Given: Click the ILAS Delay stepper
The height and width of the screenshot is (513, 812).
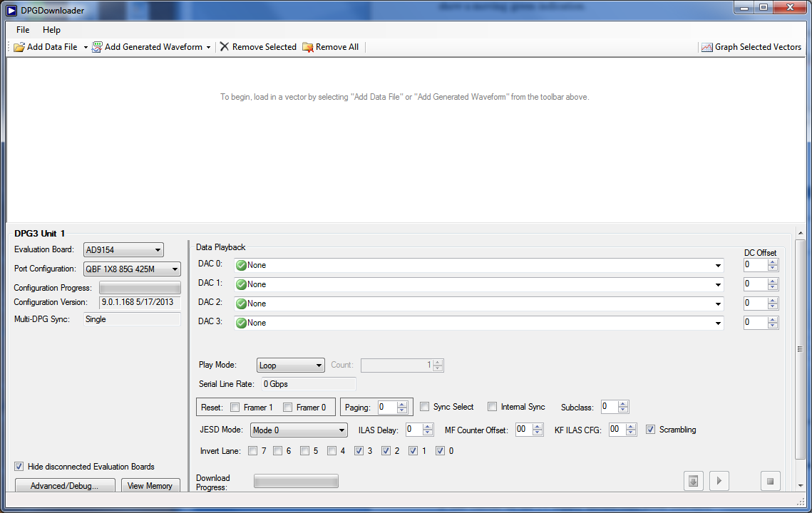Looking at the screenshot, I should coord(428,430).
